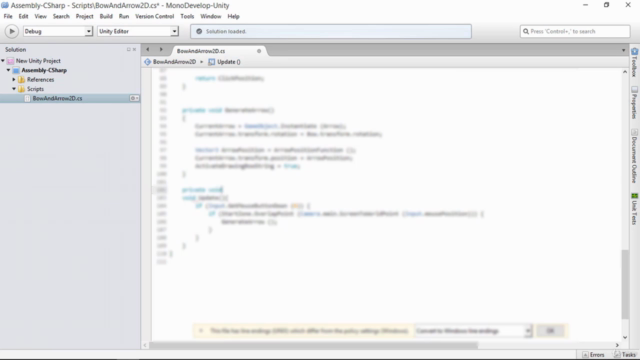
Task: Open the Tasks pad in the status bar
Action: tap(625, 355)
